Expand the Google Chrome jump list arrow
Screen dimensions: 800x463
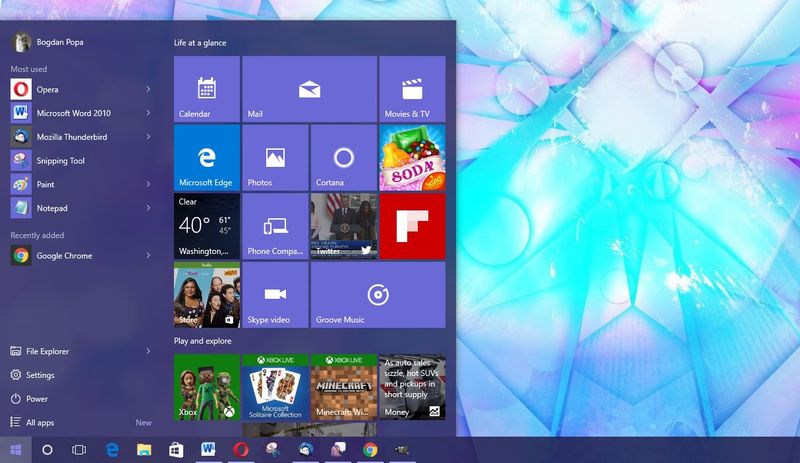tap(148, 255)
